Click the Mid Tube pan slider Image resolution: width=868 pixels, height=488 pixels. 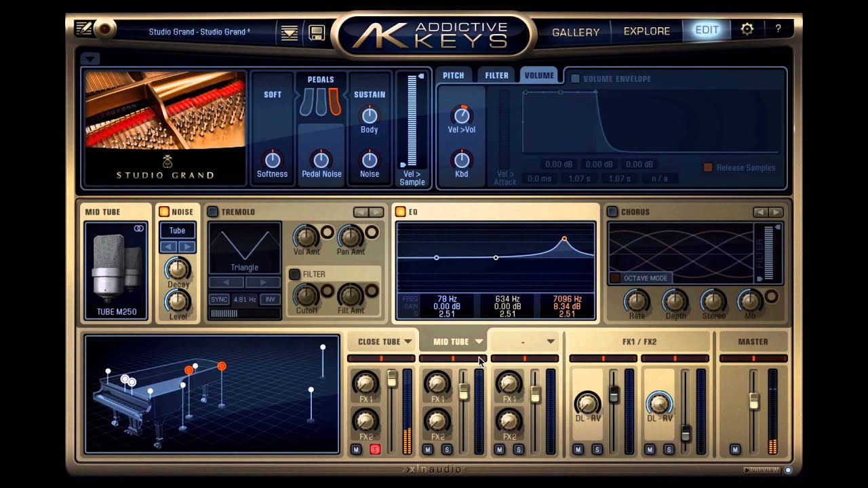(x=453, y=359)
